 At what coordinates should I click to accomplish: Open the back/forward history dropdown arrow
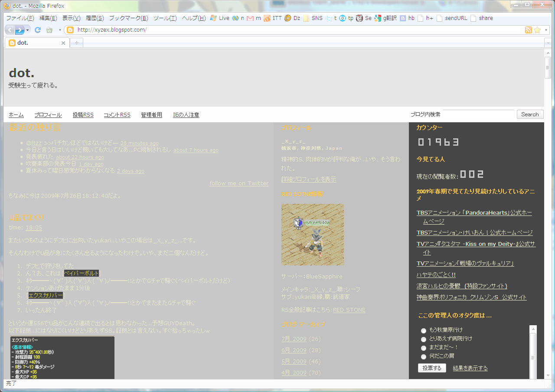click(x=28, y=30)
